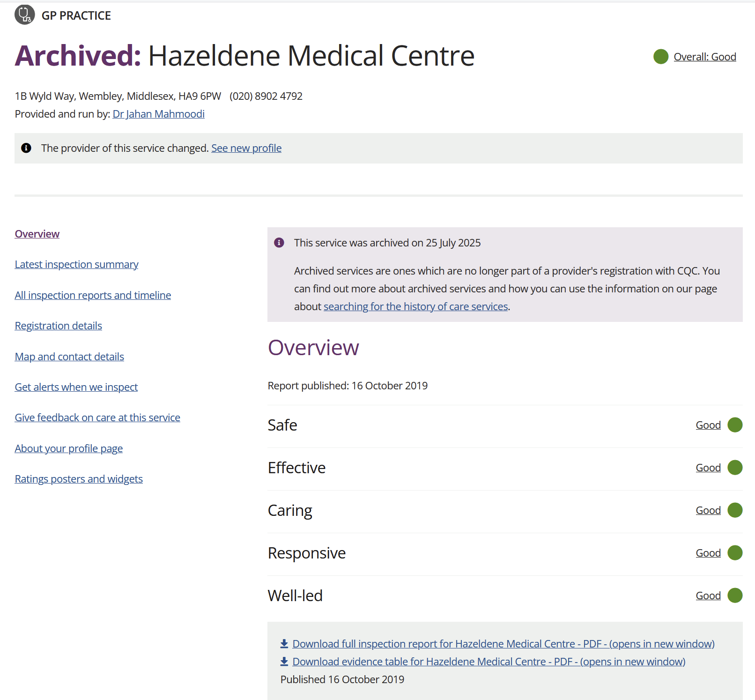Click download icon for evidence table

click(x=284, y=662)
